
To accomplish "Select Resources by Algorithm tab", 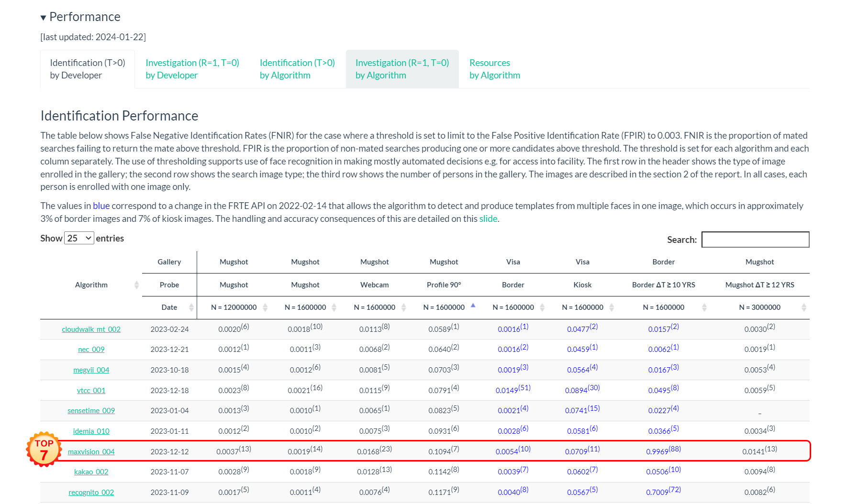I will click(x=494, y=69).
